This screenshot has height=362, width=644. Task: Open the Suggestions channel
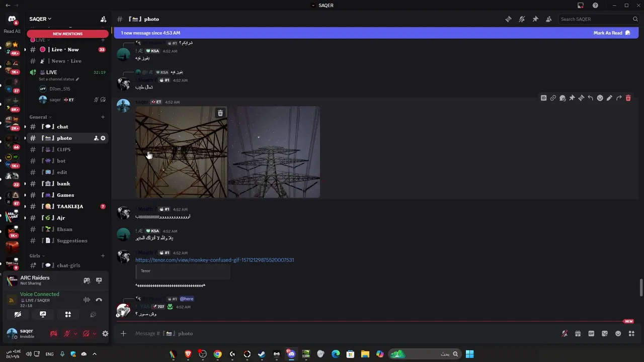click(68, 241)
